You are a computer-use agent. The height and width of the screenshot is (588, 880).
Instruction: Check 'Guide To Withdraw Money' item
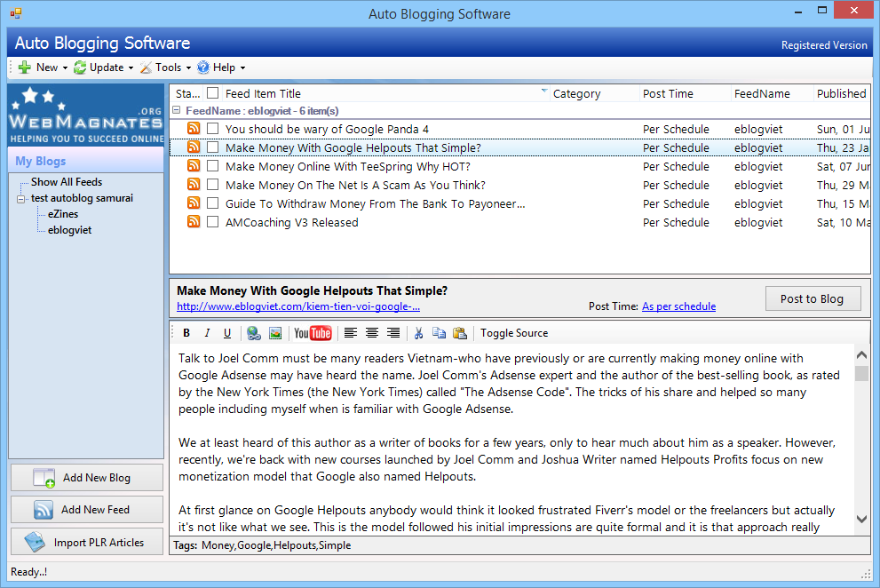[213, 203]
